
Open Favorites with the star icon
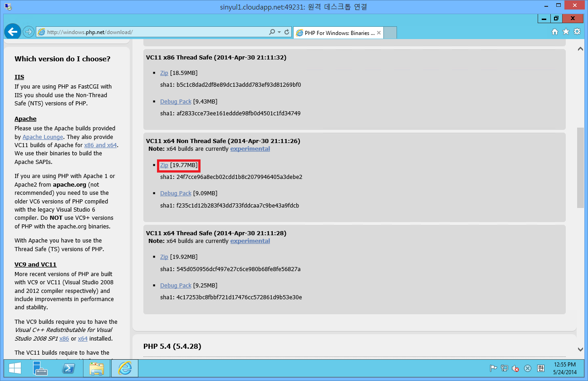(566, 32)
